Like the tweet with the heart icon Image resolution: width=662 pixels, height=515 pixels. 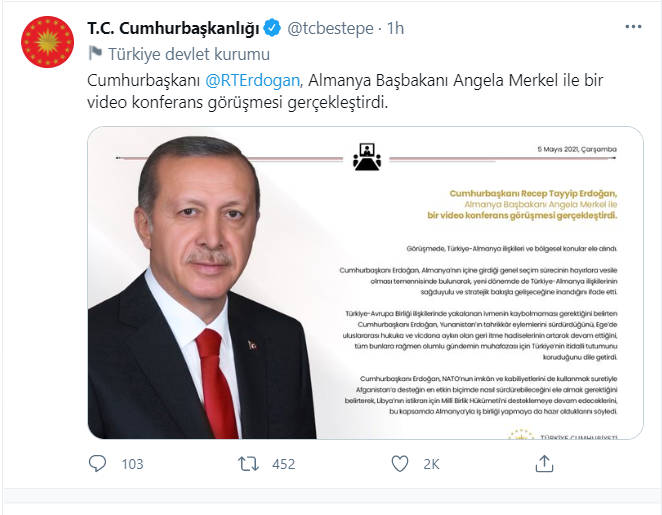click(399, 464)
